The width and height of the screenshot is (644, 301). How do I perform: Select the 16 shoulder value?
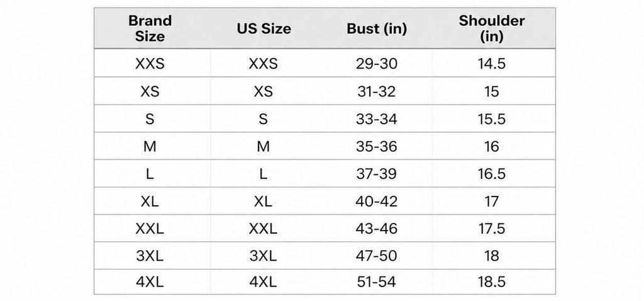tap(492, 146)
